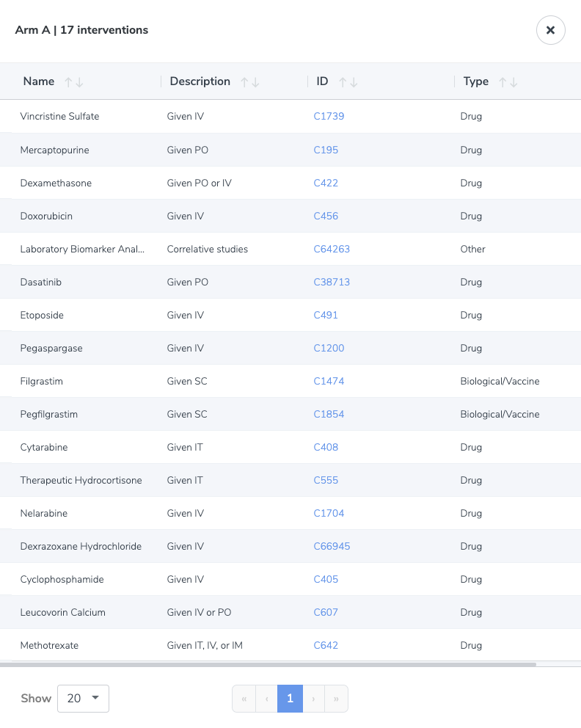Open the C1474 link for Filgrastim
581x728 pixels.
329,381
